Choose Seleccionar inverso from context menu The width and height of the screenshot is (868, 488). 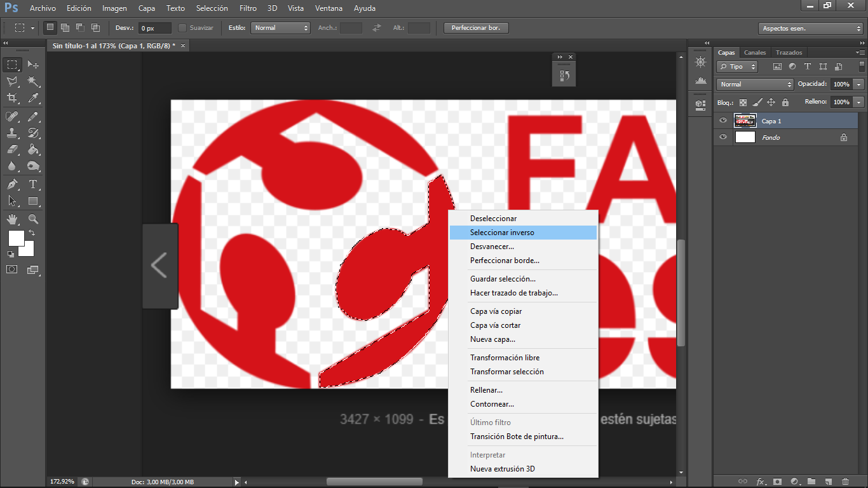523,233
